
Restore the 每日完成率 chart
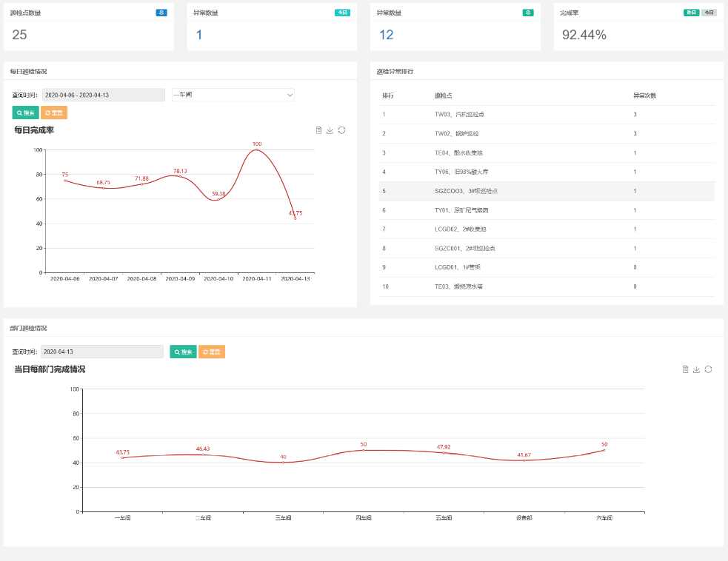[x=341, y=130]
